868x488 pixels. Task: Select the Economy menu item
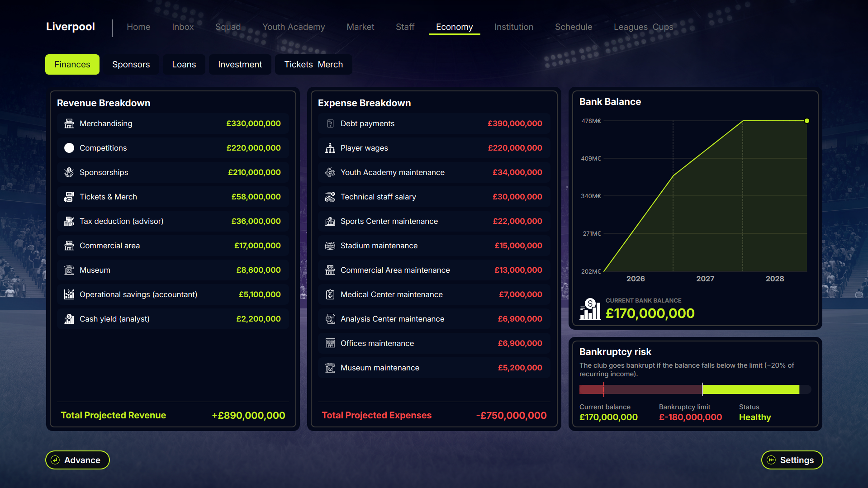(x=454, y=27)
